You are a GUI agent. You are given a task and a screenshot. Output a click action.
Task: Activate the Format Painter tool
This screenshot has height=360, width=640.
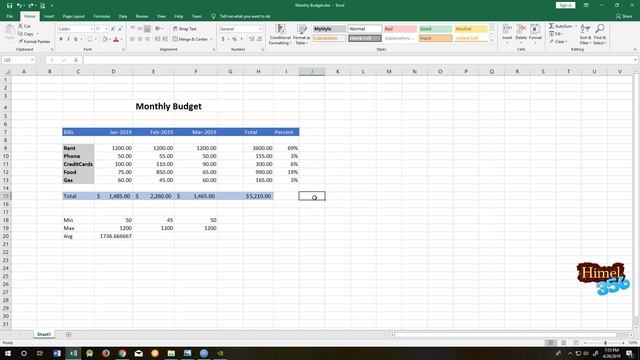pos(34,41)
